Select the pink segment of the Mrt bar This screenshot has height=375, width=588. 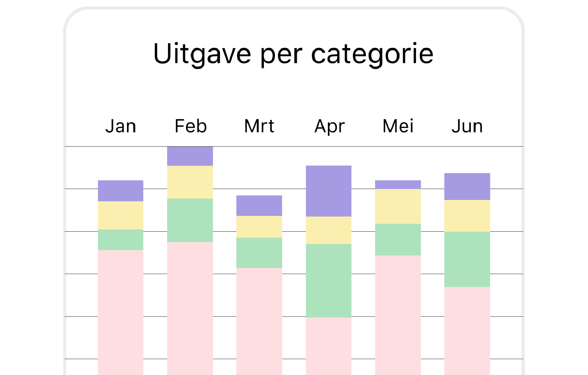point(259,321)
